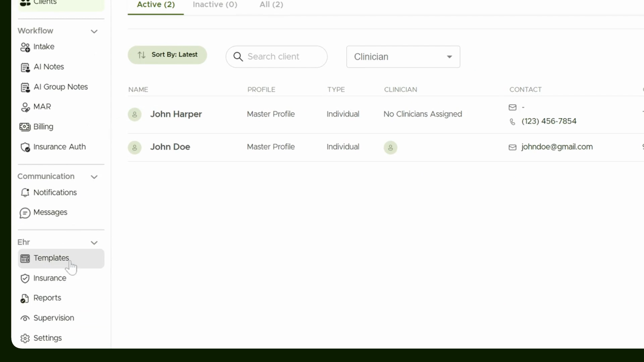The width and height of the screenshot is (644, 362).
Task: Collapse the Communication section chevron
Action: tap(94, 177)
